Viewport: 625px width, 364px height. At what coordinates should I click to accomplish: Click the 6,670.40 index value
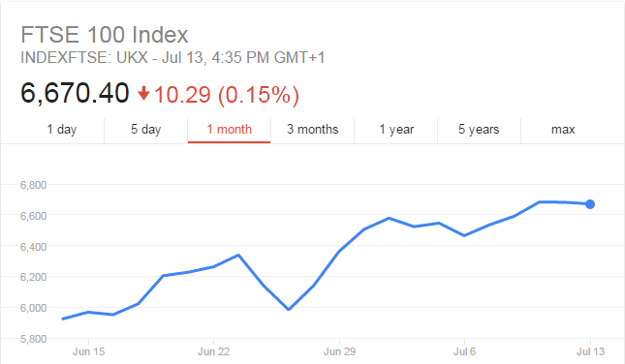coord(75,93)
